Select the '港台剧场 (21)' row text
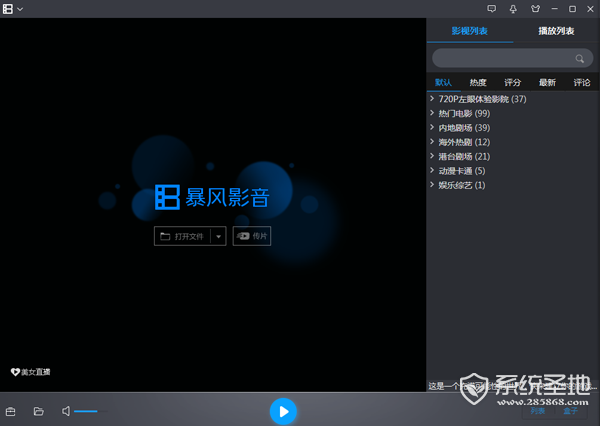The height and width of the screenshot is (426, 600). pyautogui.click(x=464, y=157)
